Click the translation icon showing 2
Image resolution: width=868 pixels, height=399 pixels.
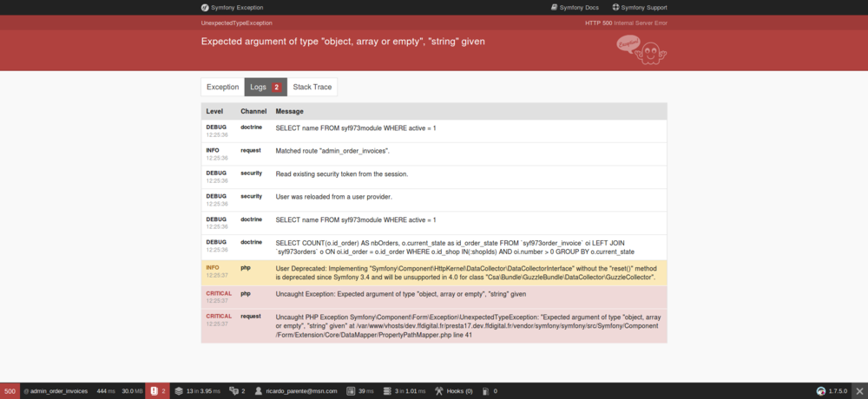[x=233, y=390]
